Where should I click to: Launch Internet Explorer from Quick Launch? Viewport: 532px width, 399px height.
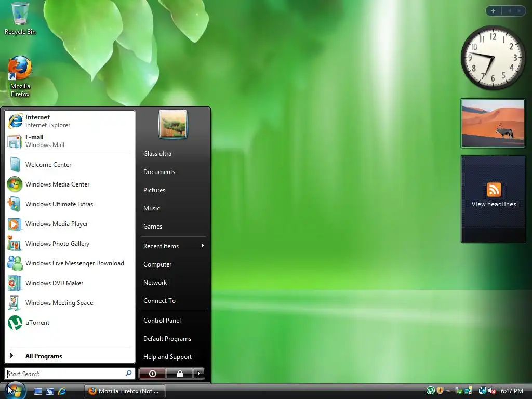[62, 391]
